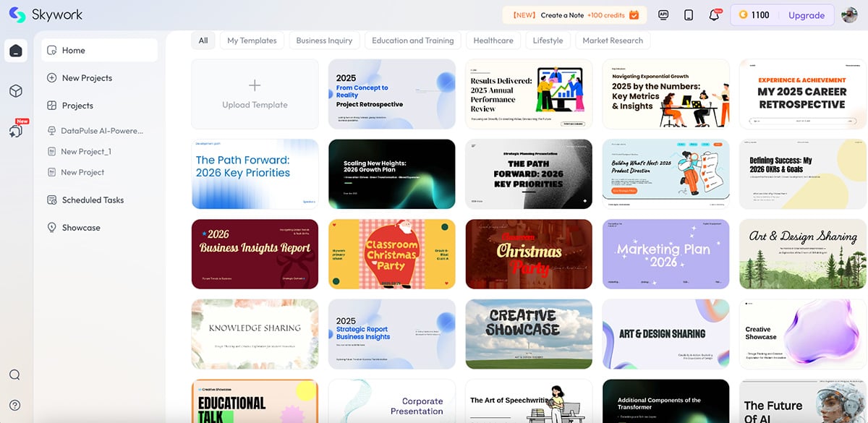
Task: Click the Upgrade link
Action: coord(807,14)
